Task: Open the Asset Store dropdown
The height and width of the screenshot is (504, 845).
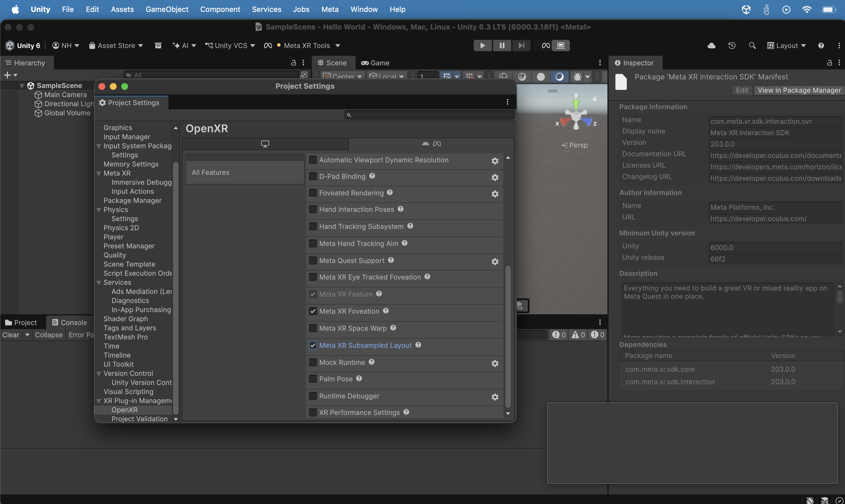Action: pos(116,46)
